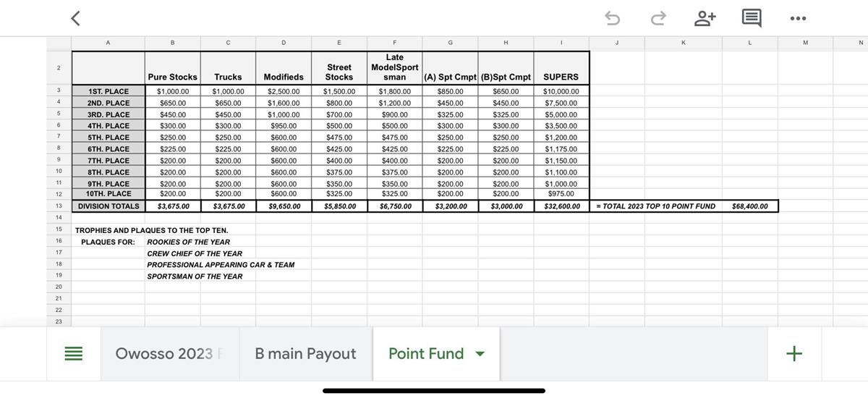Screen dimensions: 868x401
Task: Select column A header
Action: click(108, 43)
